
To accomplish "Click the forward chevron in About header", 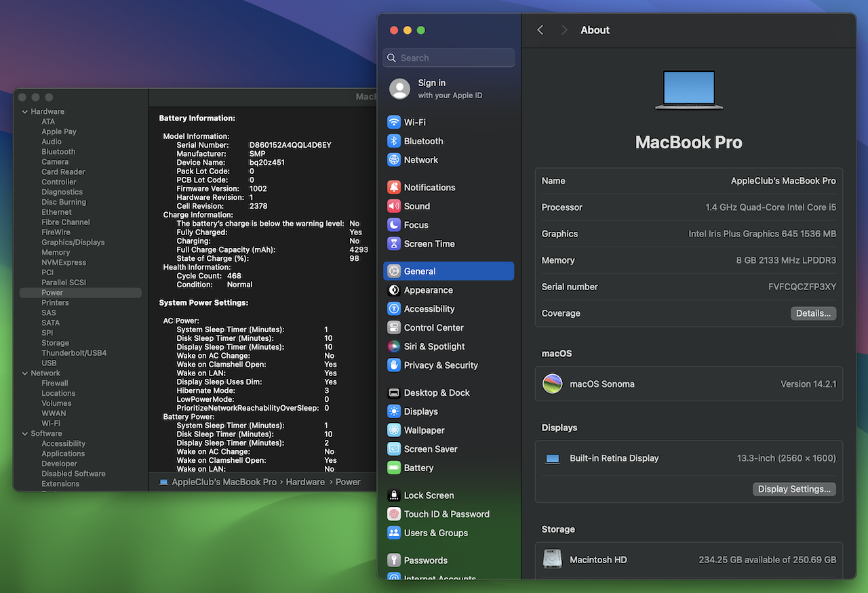I will point(564,30).
